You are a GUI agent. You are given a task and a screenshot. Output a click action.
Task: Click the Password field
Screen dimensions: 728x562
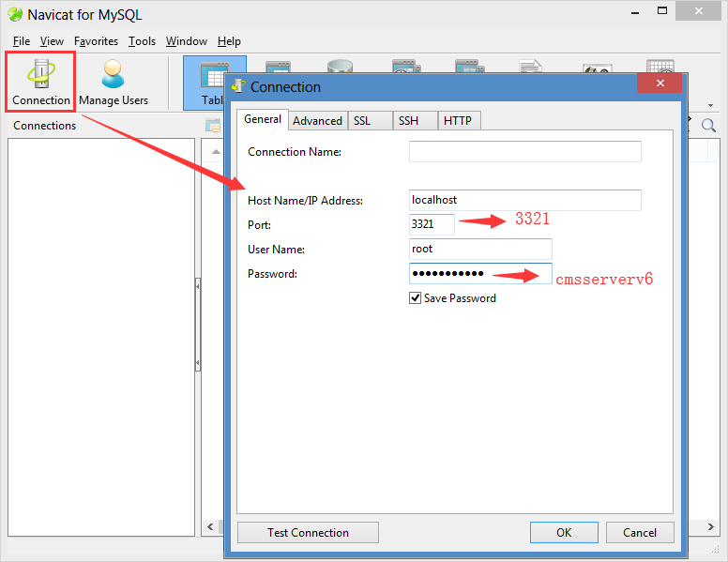480,273
